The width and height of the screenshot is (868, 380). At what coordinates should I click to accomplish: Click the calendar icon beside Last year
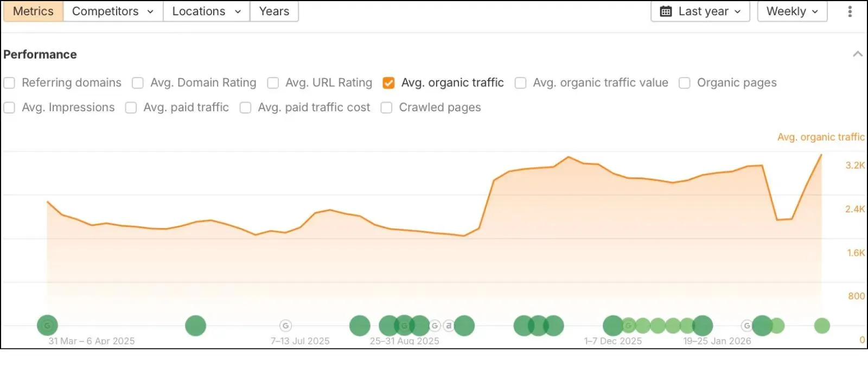[x=666, y=11]
